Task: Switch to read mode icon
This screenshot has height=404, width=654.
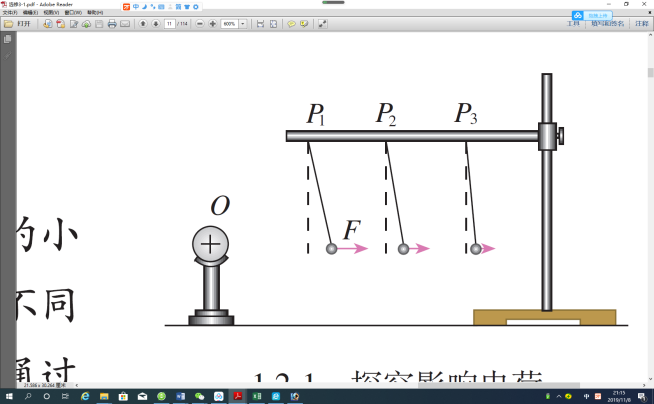Action: [x=322, y=24]
